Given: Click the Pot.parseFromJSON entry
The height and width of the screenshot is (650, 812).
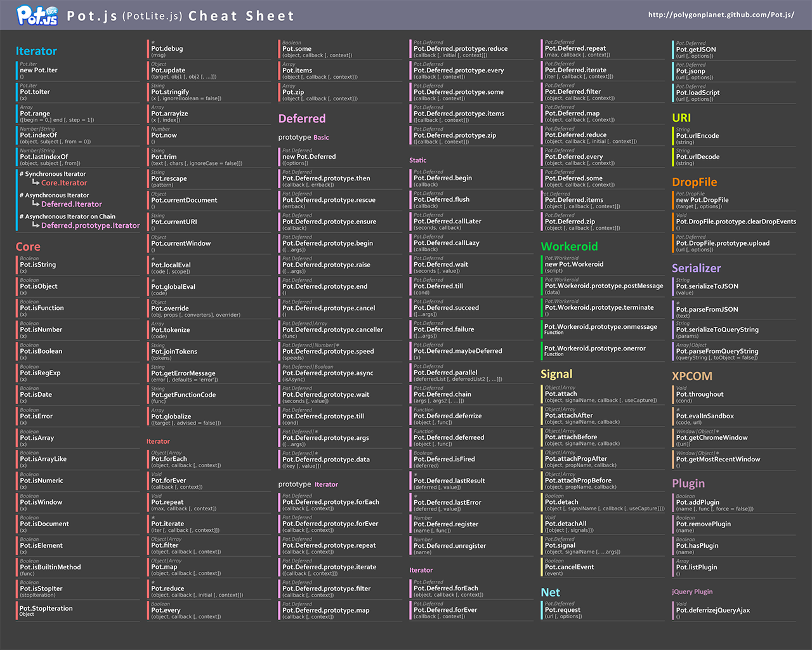Looking at the screenshot, I should click(735, 309).
